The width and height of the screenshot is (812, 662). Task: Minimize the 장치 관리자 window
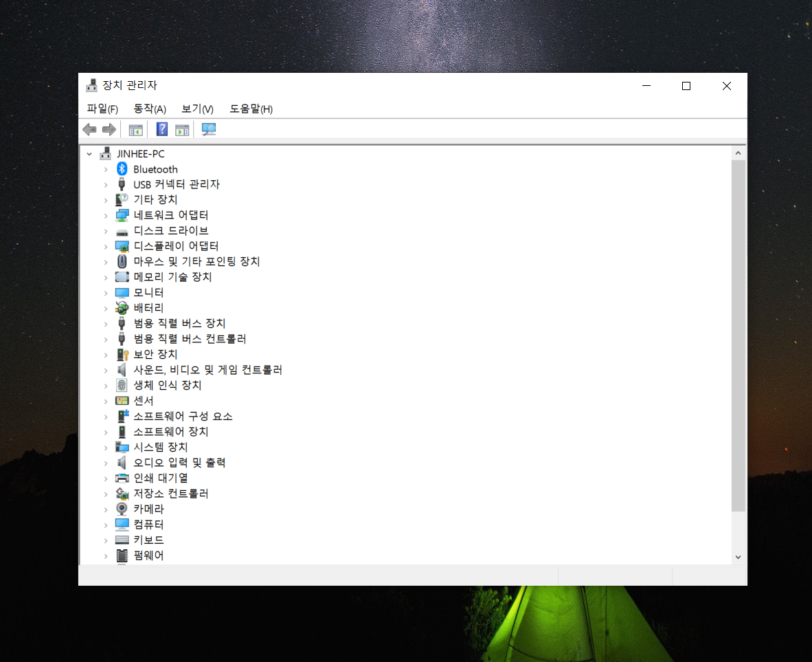click(646, 85)
